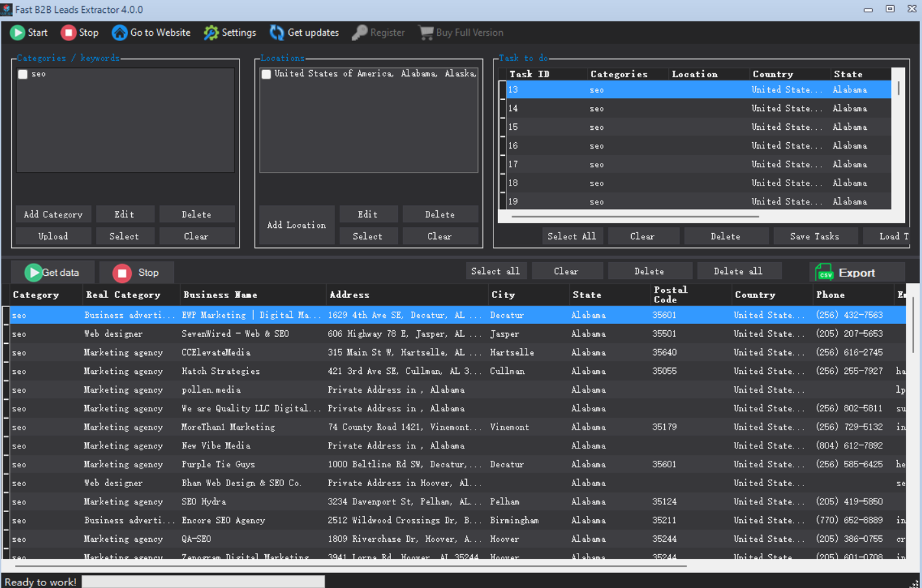Click the Export CSV icon
The height and width of the screenshot is (588, 922).
824,273
